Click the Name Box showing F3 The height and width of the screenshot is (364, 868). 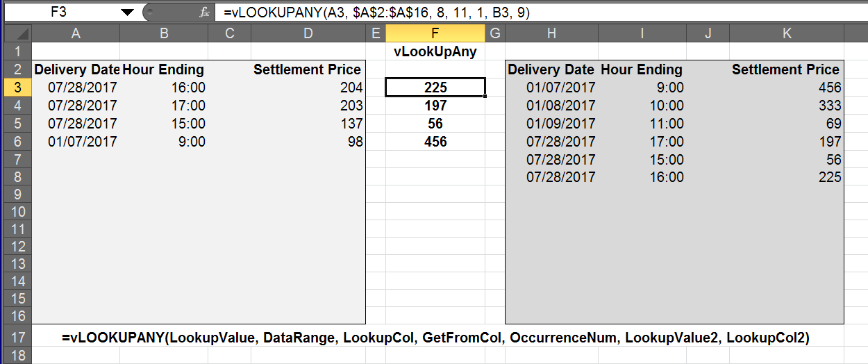58,13
